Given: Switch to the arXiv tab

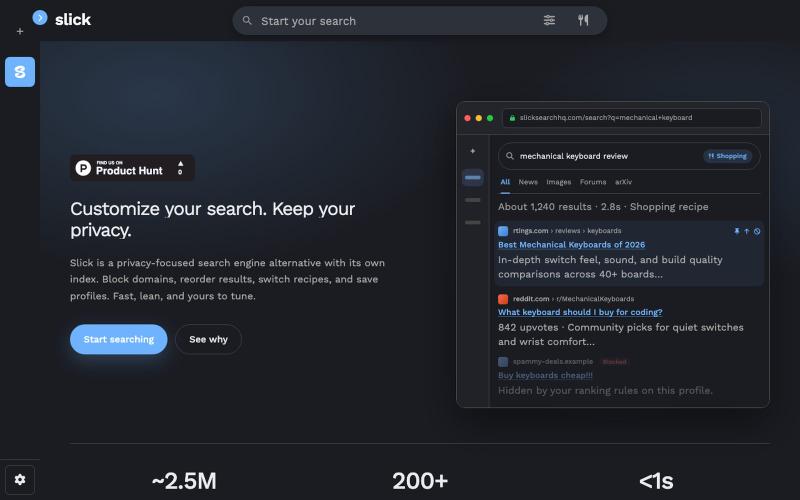Looking at the screenshot, I should pos(623,182).
